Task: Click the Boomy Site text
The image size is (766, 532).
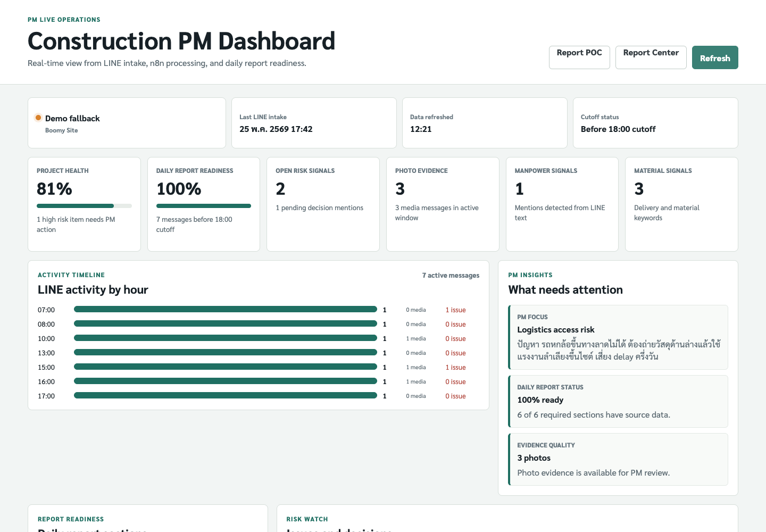Action: click(x=62, y=130)
